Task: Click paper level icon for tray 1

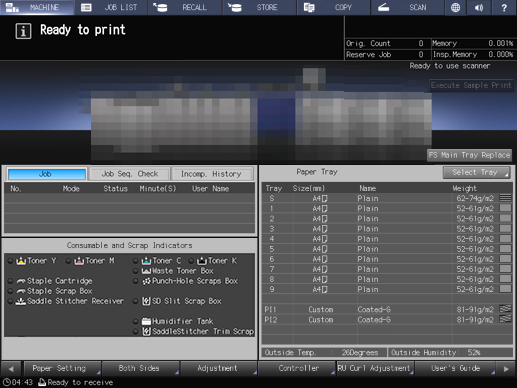Action: (x=505, y=208)
